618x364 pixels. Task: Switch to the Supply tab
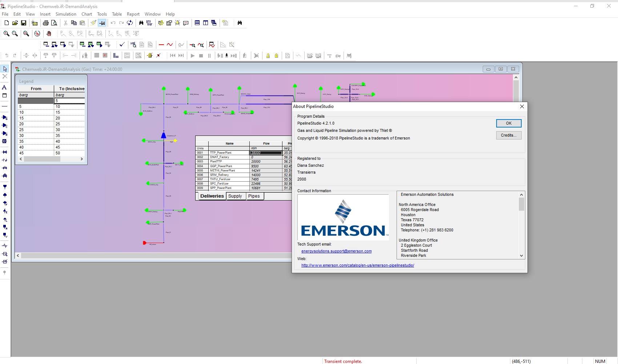pos(235,196)
